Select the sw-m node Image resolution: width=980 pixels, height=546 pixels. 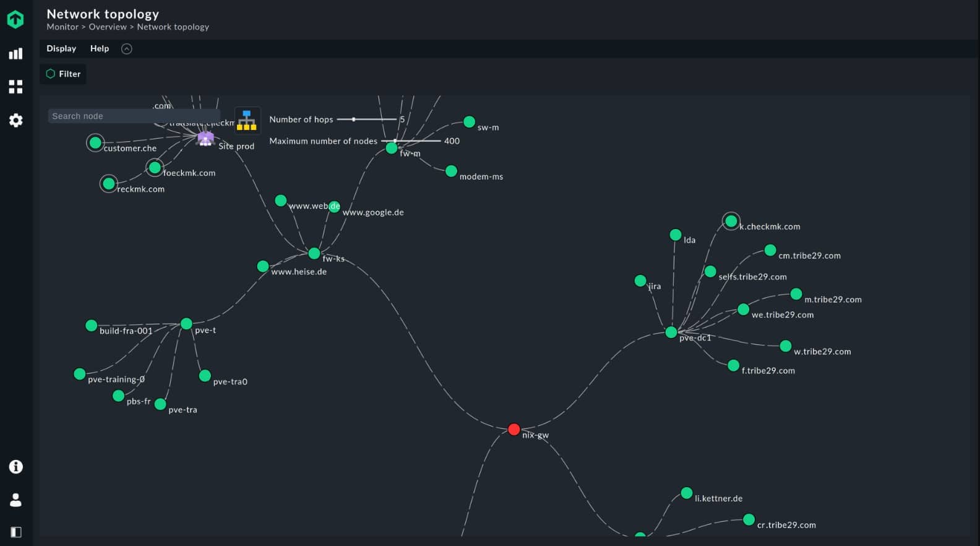click(470, 122)
